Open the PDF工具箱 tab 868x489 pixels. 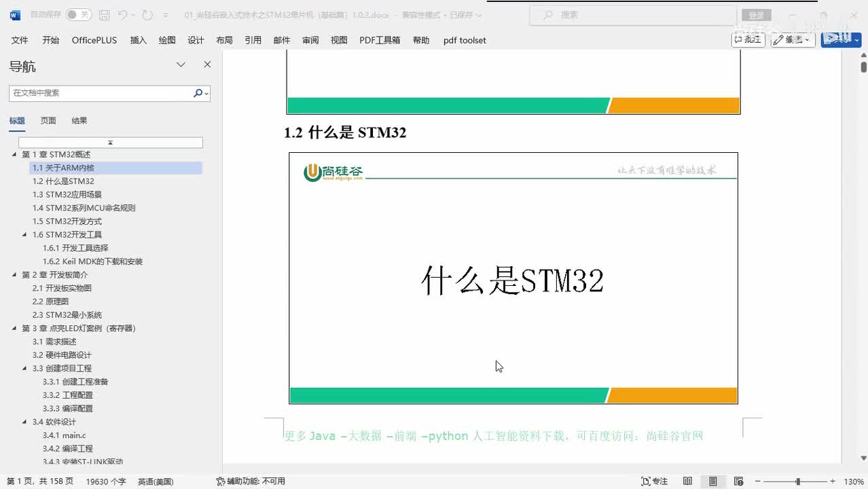380,40
